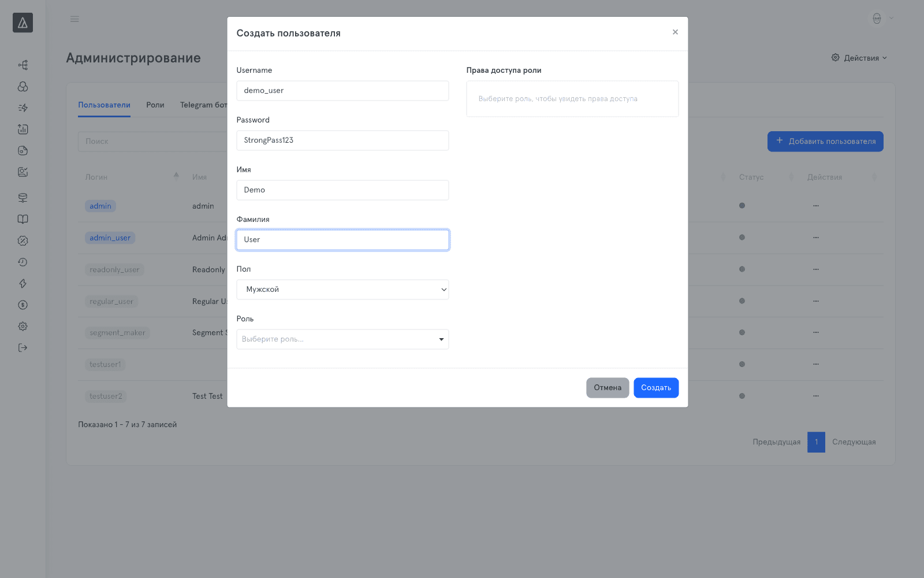Toggle the hamburger menu icon
The image size is (924, 578).
coord(74,19)
